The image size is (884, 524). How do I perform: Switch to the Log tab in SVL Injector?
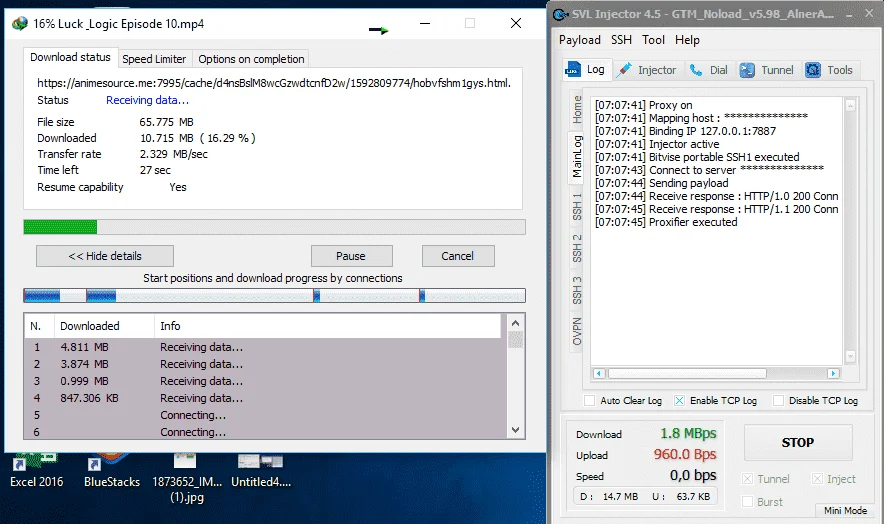point(585,69)
